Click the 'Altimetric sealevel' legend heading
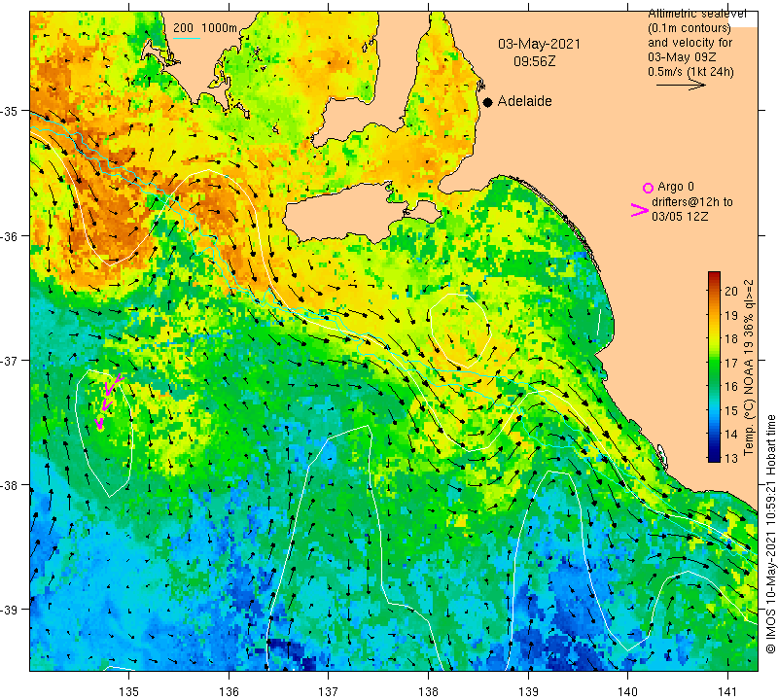The width and height of the screenshot is (778, 700). tap(696, 14)
